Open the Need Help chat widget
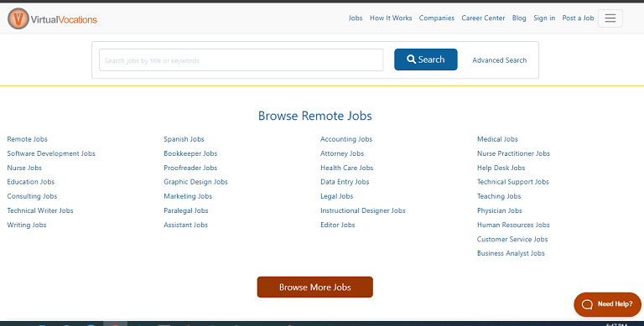This screenshot has height=326, width=644. pyautogui.click(x=607, y=304)
